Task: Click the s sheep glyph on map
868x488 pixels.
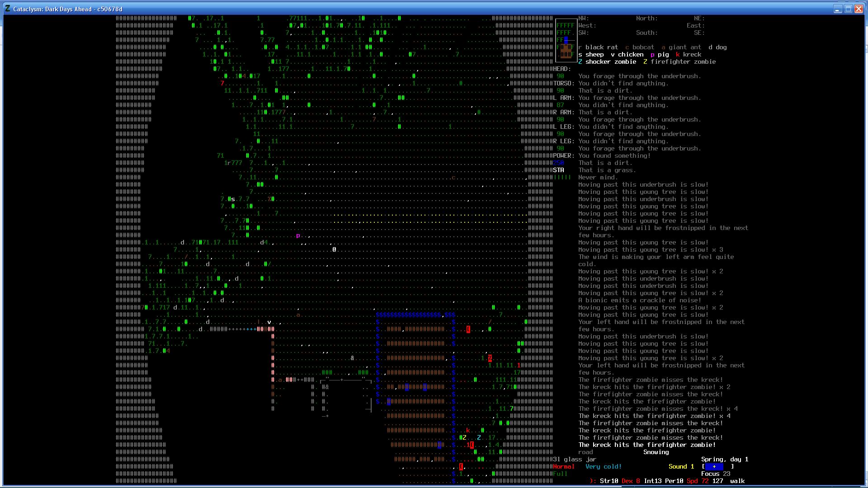Action: point(233,199)
